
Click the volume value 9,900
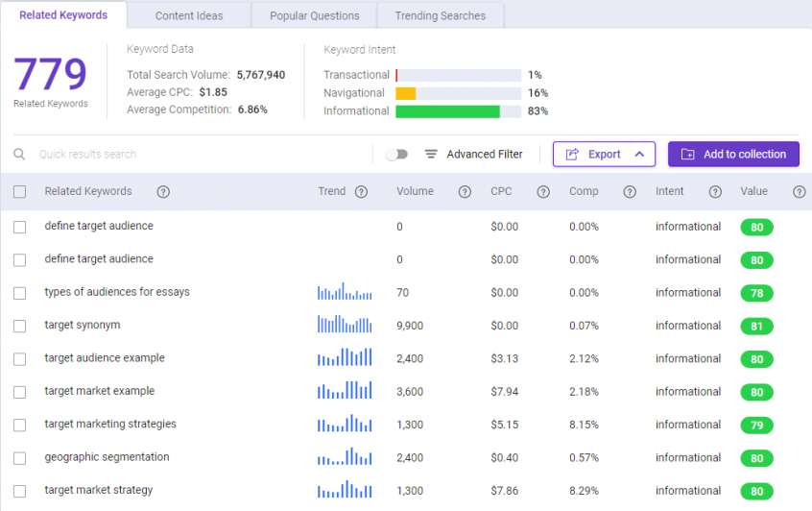click(410, 326)
